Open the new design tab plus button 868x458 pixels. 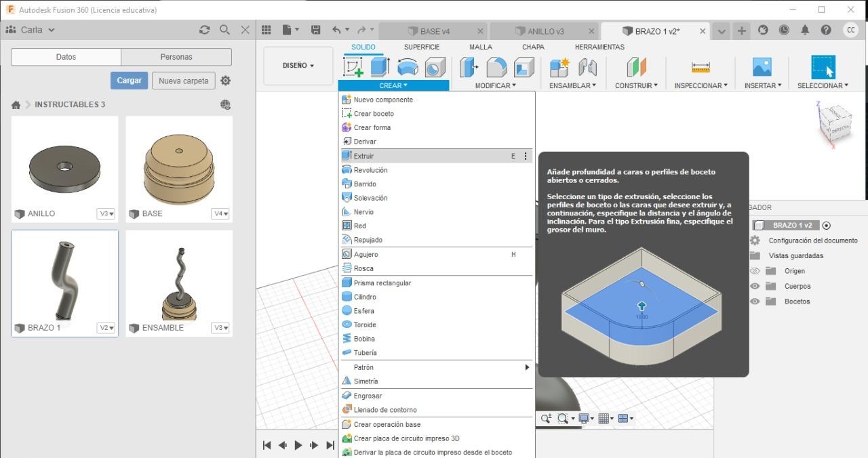point(742,30)
